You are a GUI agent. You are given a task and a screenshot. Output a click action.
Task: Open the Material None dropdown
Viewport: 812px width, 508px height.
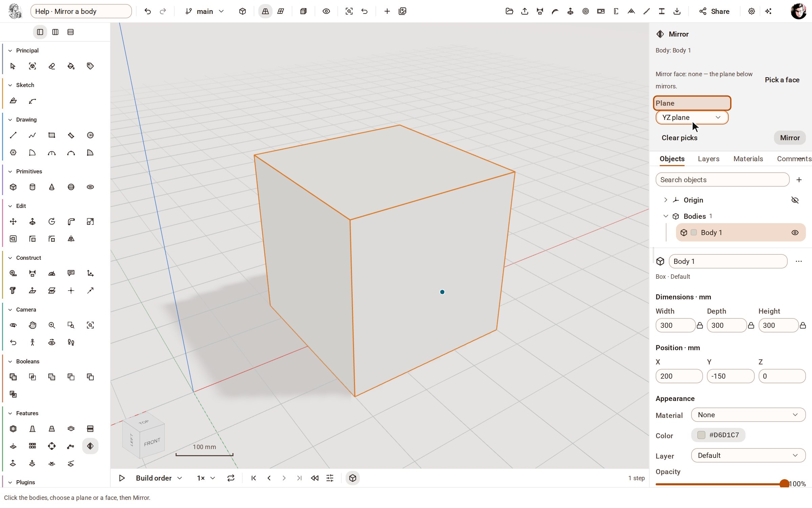[x=748, y=415]
